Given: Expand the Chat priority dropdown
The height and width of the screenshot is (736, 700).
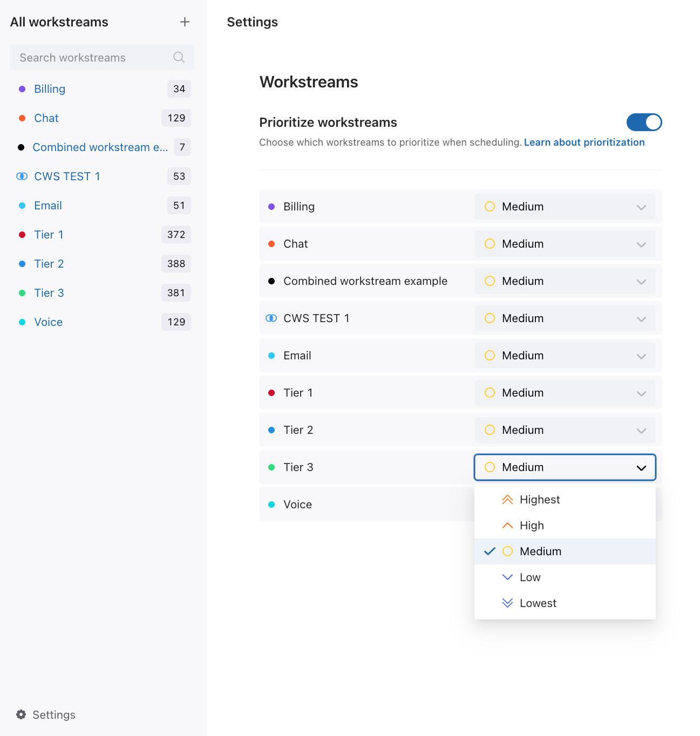Looking at the screenshot, I should click(x=565, y=244).
